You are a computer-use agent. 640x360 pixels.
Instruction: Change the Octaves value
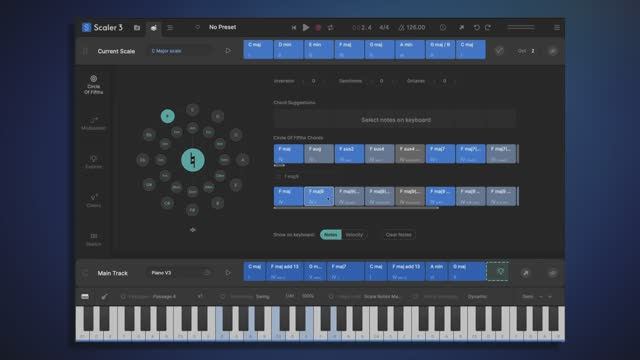444,81
